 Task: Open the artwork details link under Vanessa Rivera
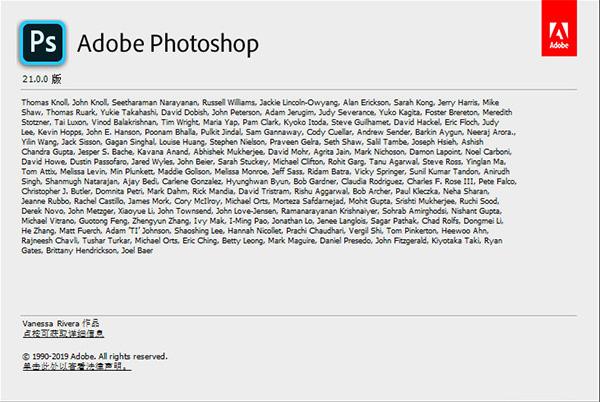(63, 334)
